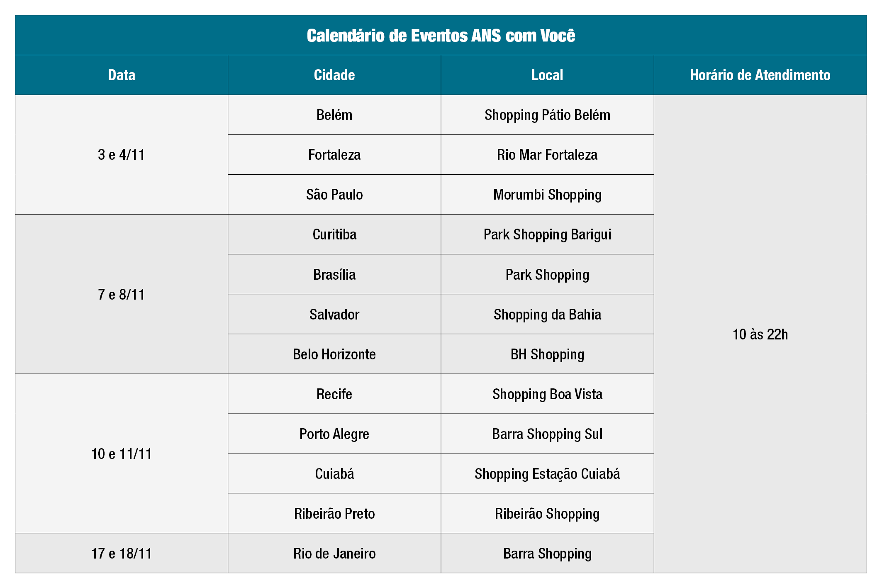Select the Brasília city cell

[334, 275]
